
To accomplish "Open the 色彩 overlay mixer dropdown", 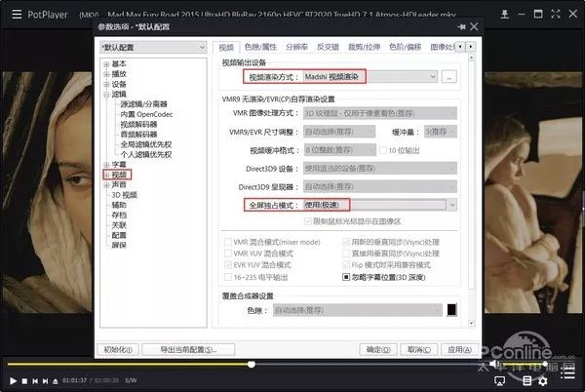I will point(358,310).
